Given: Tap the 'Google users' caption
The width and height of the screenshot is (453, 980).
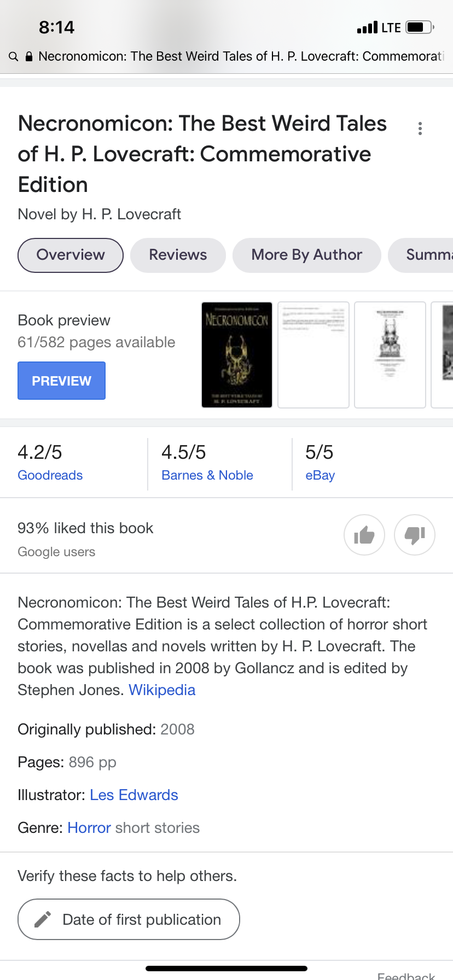Looking at the screenshot, I should [56, 552].
